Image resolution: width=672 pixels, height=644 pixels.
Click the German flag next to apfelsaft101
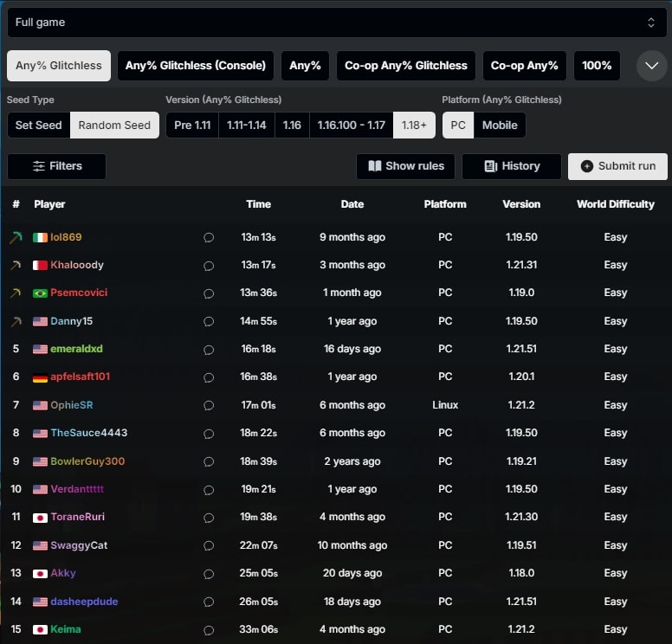coord(40,377)
